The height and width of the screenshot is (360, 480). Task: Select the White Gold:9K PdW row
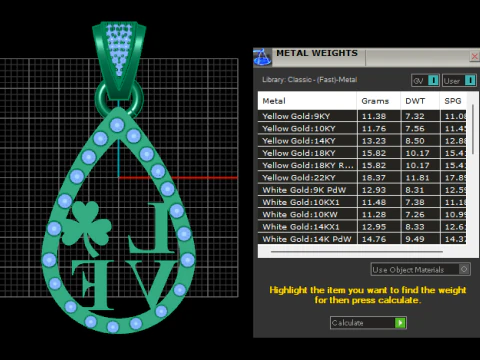[x=362, y=190]
